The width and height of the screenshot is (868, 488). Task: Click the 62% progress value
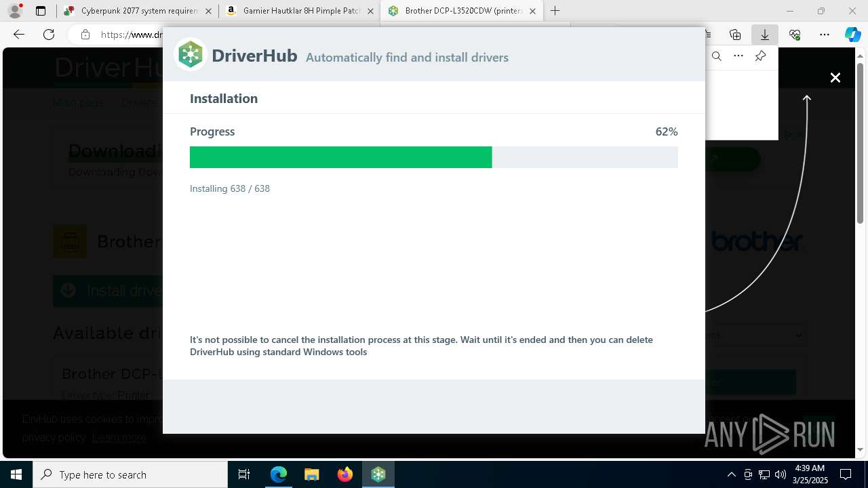click(667, 131)
